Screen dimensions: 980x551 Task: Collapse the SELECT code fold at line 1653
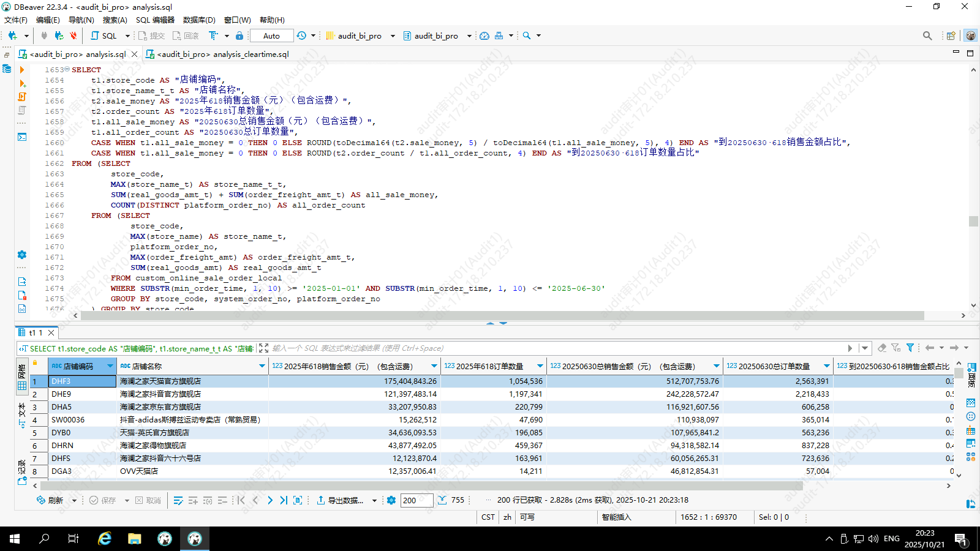(x=67, y=70)
